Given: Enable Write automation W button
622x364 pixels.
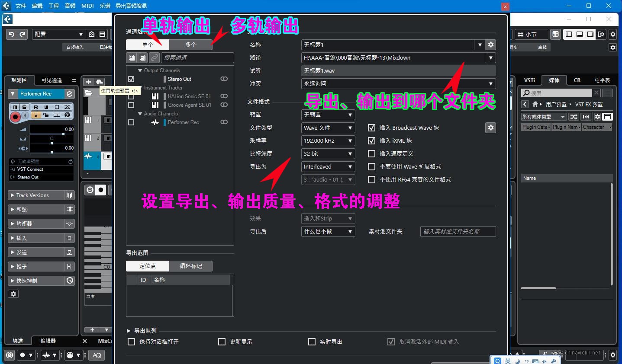Looking at the screenshot, I should pos(46,107).
